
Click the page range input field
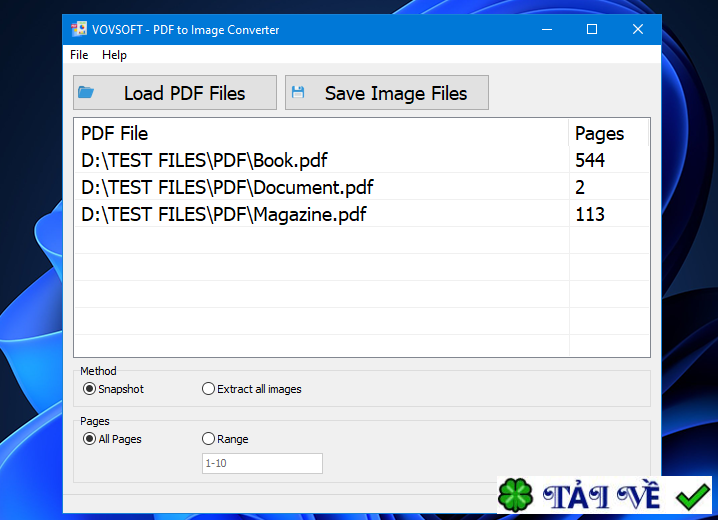click(x=262, y=463)
